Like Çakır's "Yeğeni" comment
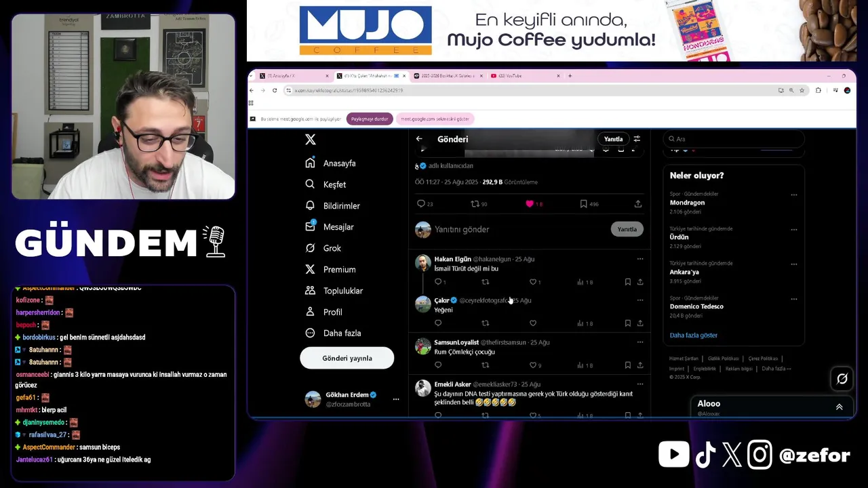This screenshot has height=488, width=868. tap(533, 323)
